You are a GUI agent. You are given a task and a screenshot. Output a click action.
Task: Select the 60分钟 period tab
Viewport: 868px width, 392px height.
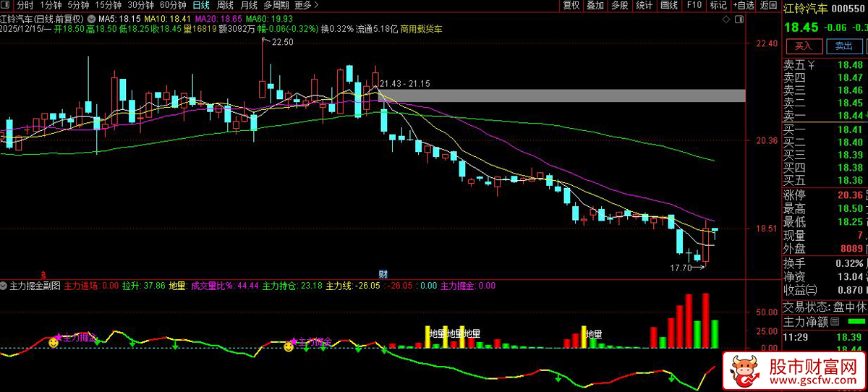pos(172,5)
